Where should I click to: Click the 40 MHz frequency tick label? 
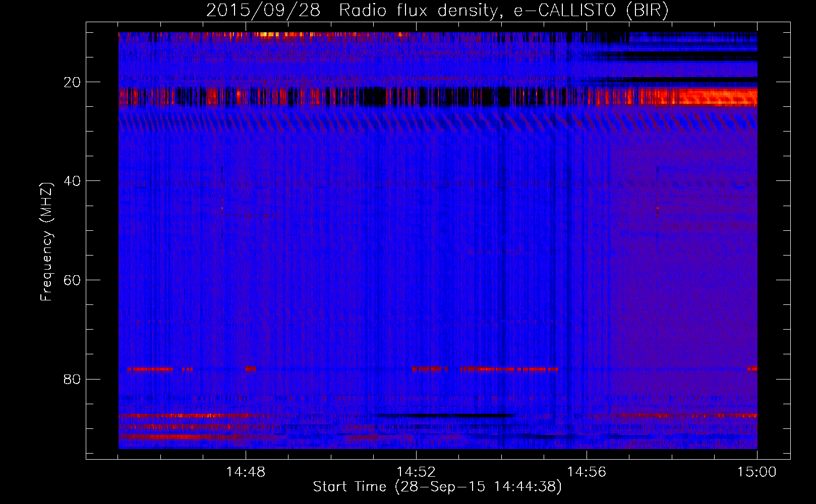[73, 181]
